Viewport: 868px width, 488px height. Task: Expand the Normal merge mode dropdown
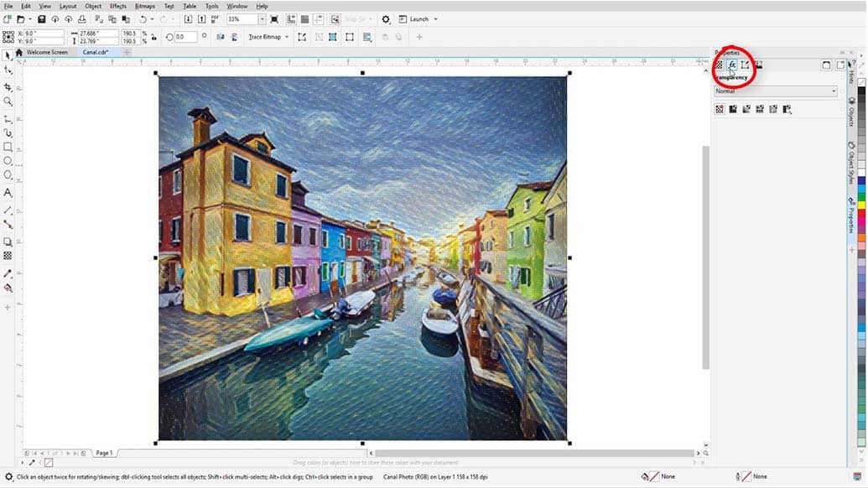pos(834,91)
